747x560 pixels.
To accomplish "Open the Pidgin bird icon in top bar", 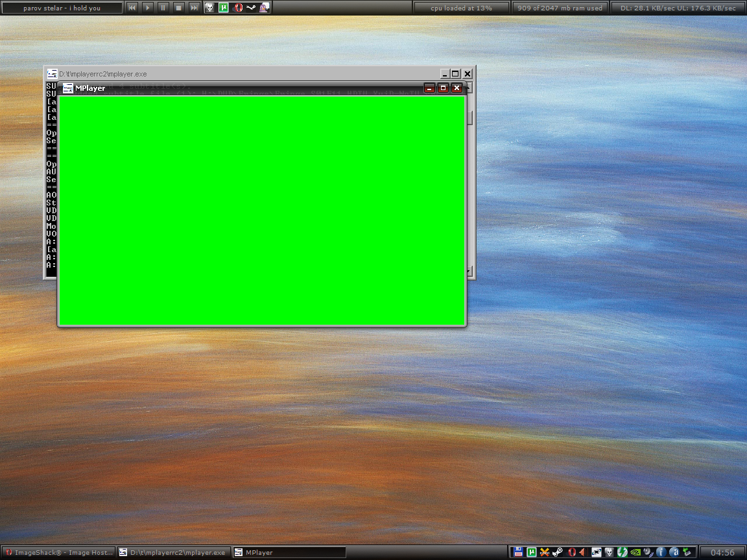I will 265,8.
